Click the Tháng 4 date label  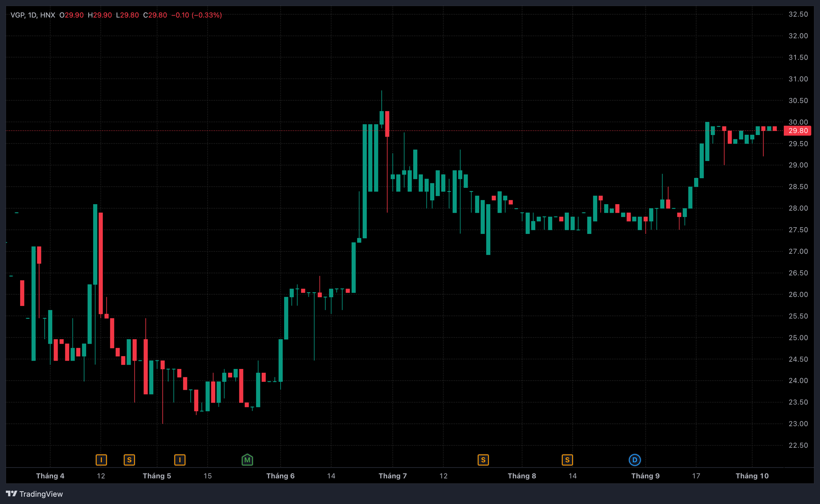[50, 476]
